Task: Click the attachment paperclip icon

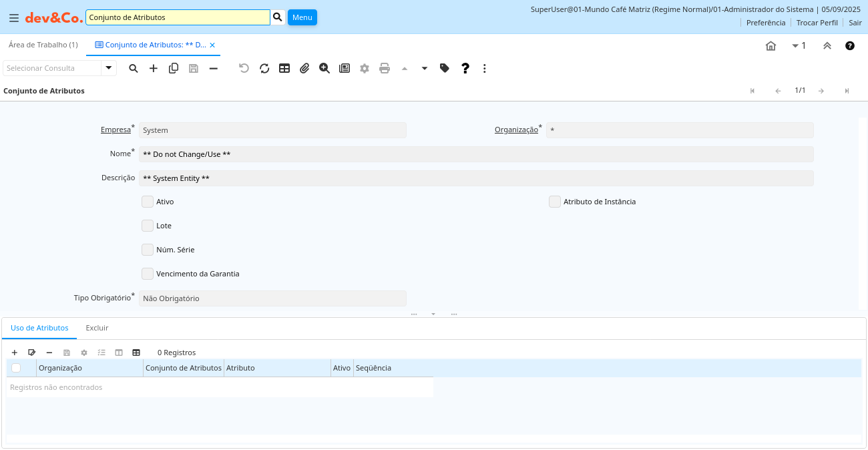Action: [x=304, y=68]
